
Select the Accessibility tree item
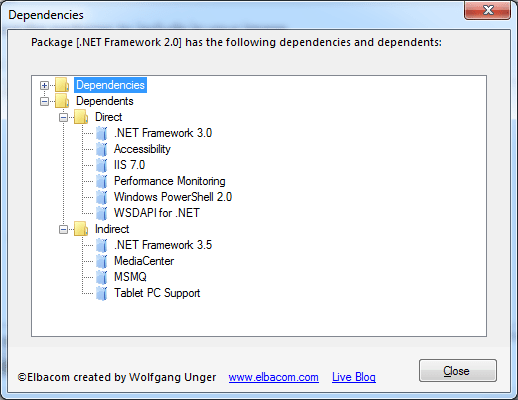(142, 149)
